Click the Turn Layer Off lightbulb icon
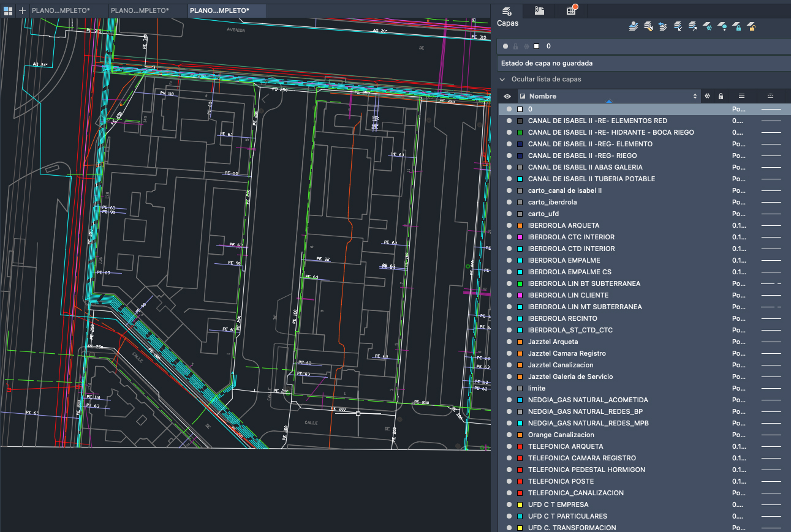 point(722,26)
